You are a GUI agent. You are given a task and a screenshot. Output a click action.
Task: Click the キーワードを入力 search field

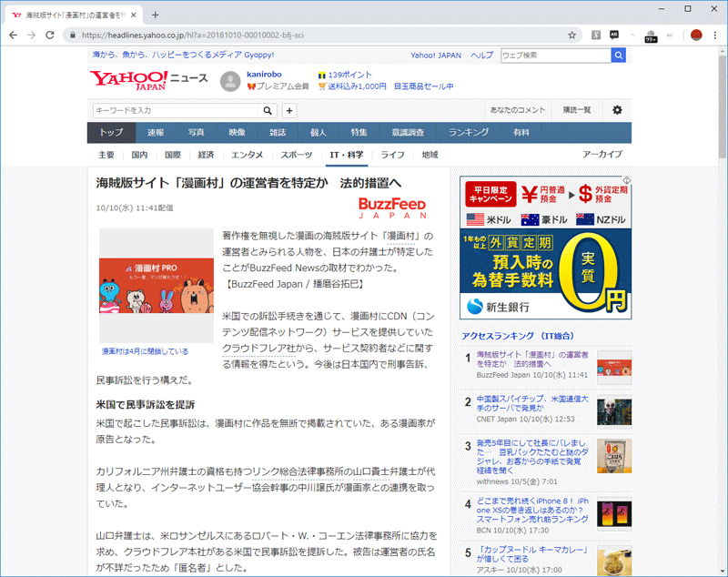pyautogui.click(x=176, y=110)
